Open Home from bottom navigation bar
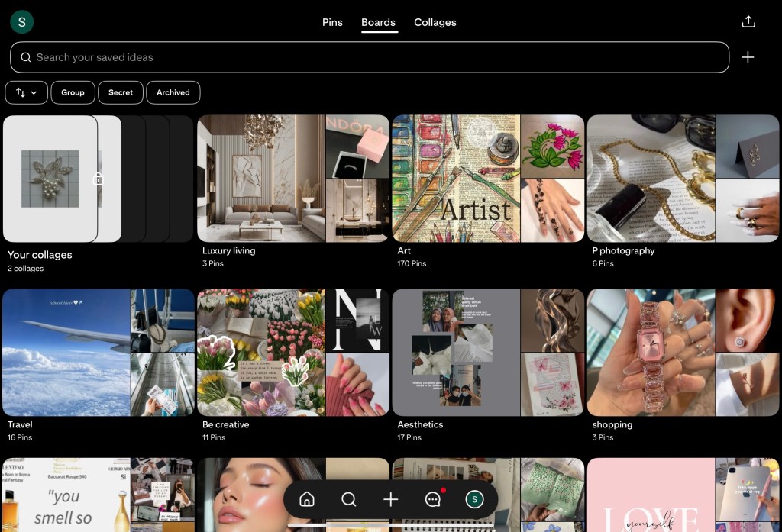The image size is (782, 532). (307, 499)
